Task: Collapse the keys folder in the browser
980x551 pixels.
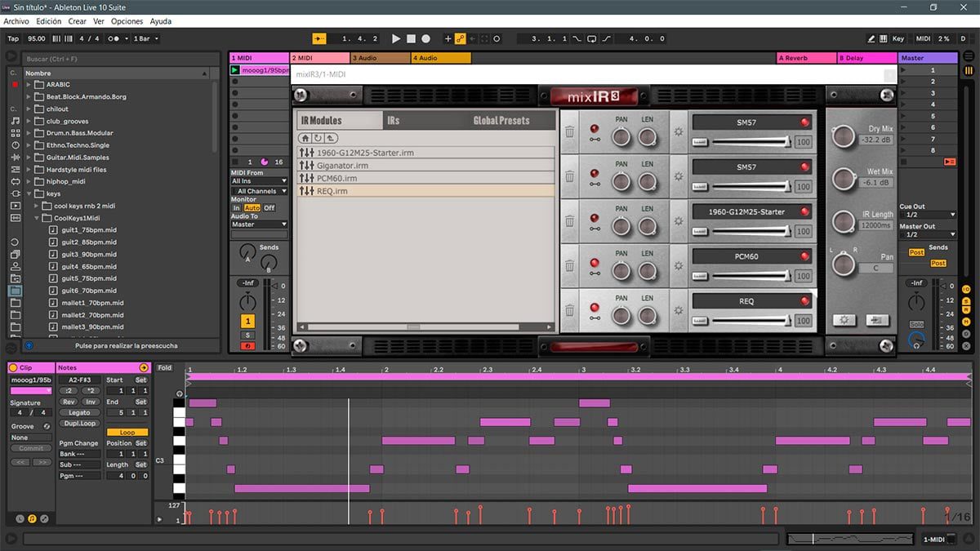Action: [x=29, y=194]
